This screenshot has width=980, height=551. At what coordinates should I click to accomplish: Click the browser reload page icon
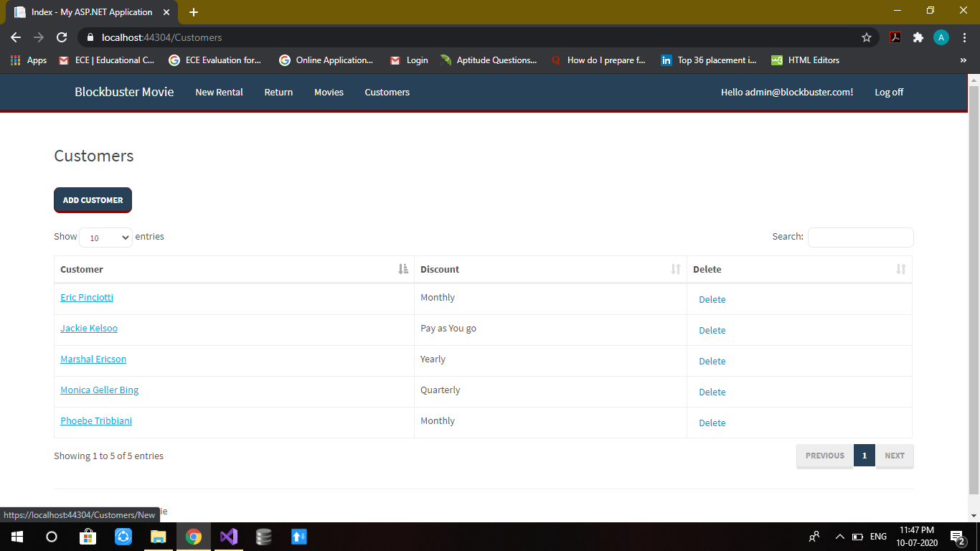[x=62, y=37]
